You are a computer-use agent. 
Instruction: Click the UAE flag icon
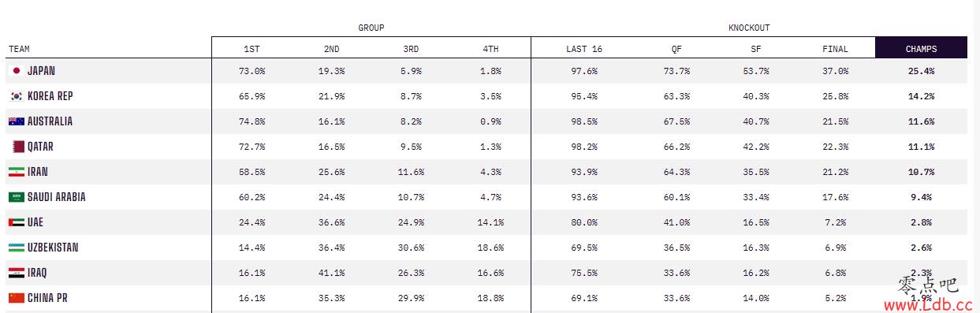point(16,222)
